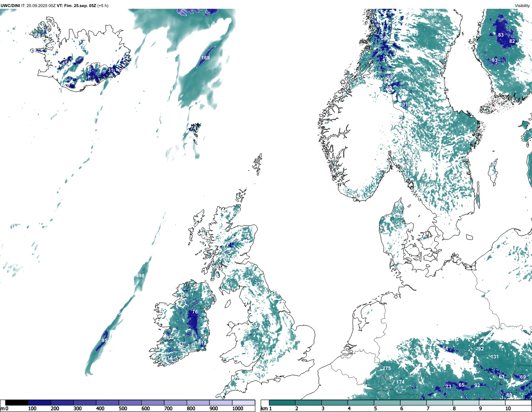Click the '82' value over Finland

click(512, 41)
